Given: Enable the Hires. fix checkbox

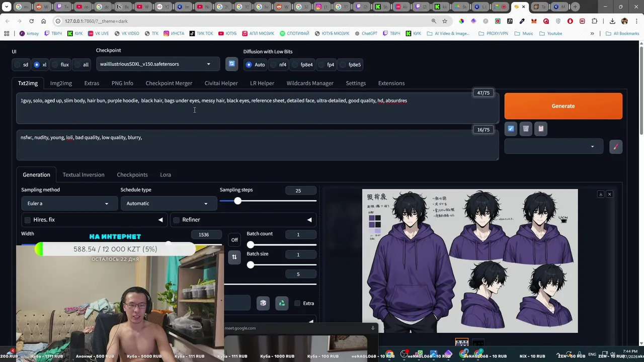Looking at the screenshot, I should click(x=27, y=220).
